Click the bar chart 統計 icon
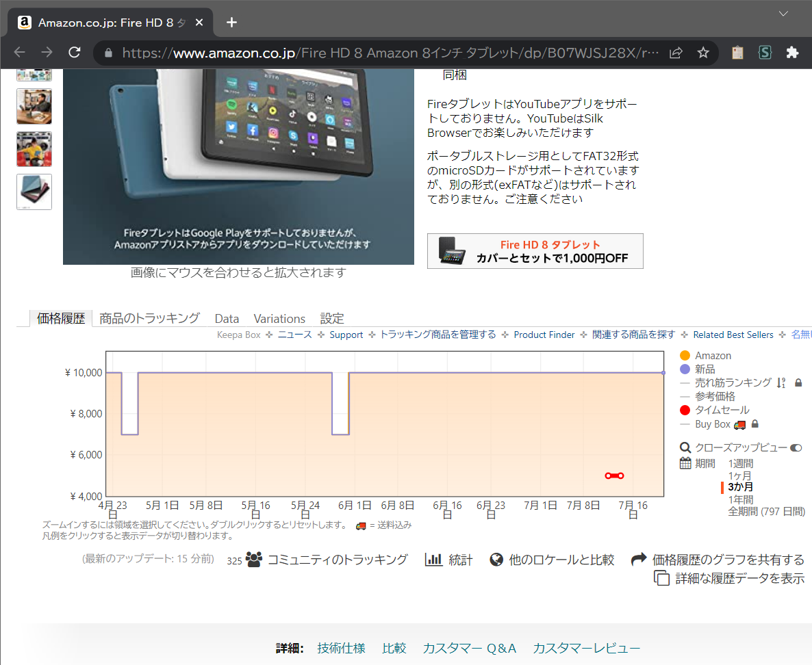This screenshot has width=812, height=665. pos(433,560)
